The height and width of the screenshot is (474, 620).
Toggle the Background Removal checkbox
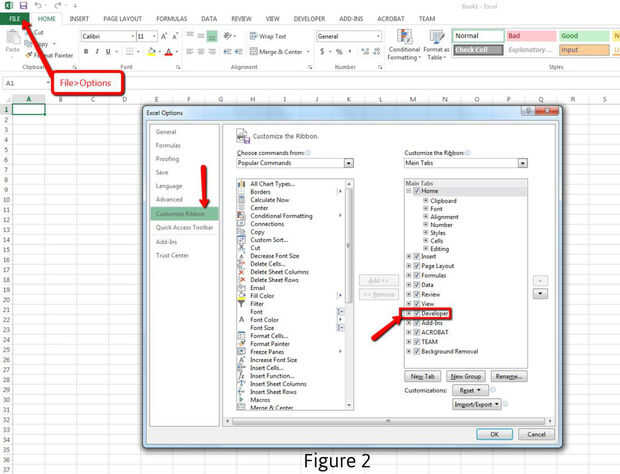pos(416,351)
